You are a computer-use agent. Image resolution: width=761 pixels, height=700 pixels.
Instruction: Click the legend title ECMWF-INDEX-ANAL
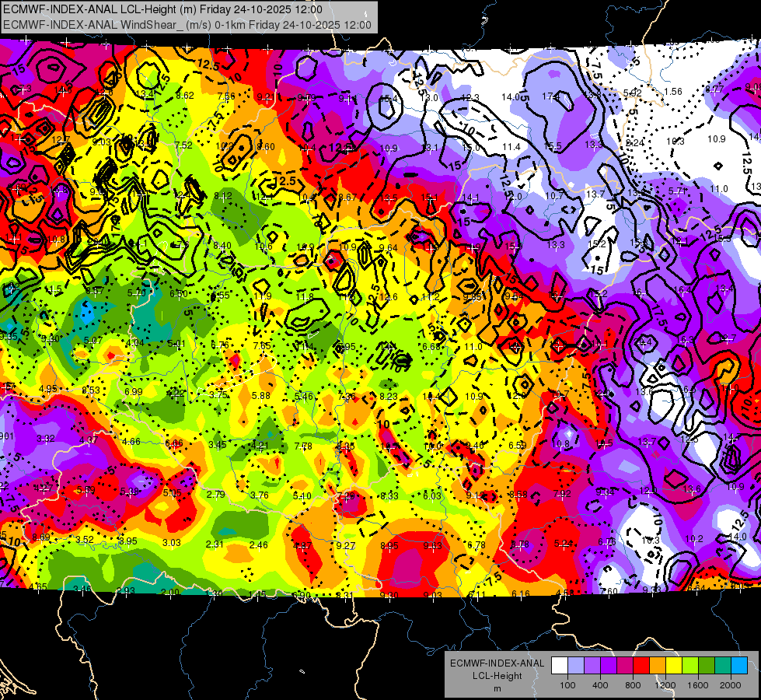tap(497, 663)
